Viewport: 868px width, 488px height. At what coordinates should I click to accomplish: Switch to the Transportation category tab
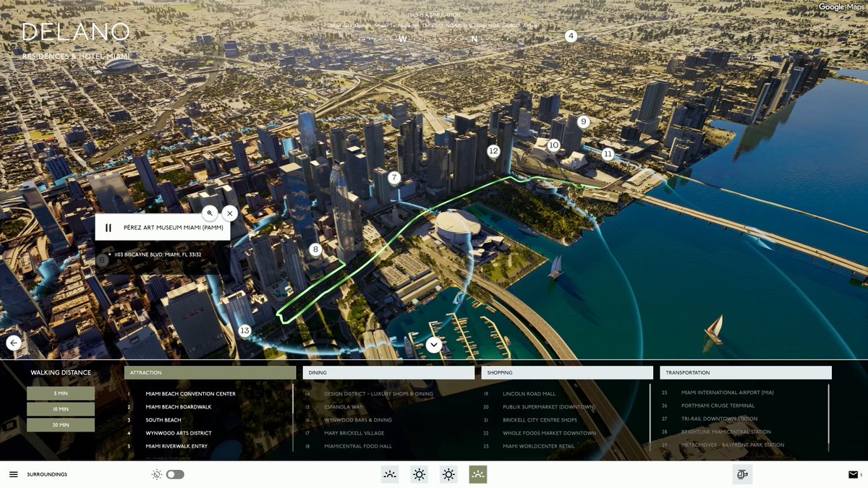[746, 373]
